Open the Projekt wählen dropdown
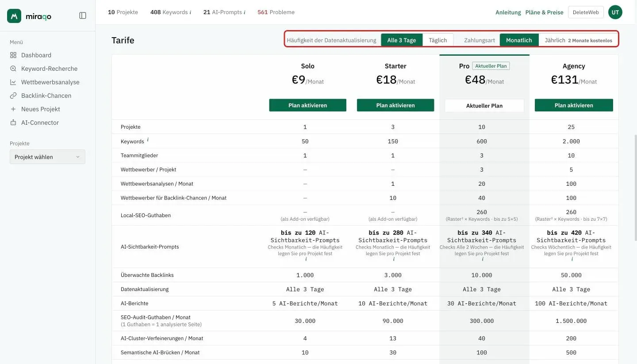Viewport: 637px width, 364px height. (x=47, y=157)
